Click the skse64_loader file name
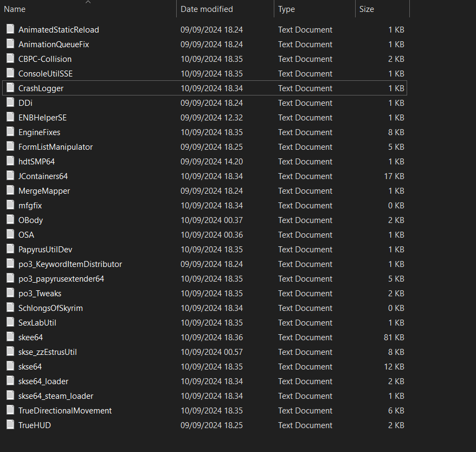This screenshot has height=452, width=476. click(x=43, y=381)
